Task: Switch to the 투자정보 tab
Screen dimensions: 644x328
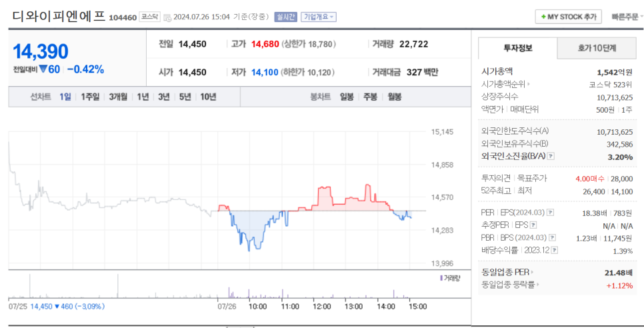Action: coord(517,48)
